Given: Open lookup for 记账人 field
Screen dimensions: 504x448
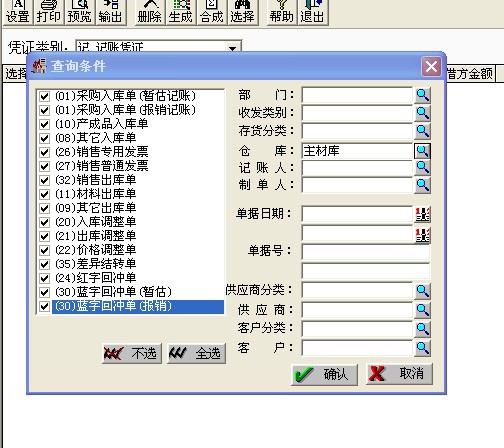Looking at the screenshot, I should [x=422, y=167].
